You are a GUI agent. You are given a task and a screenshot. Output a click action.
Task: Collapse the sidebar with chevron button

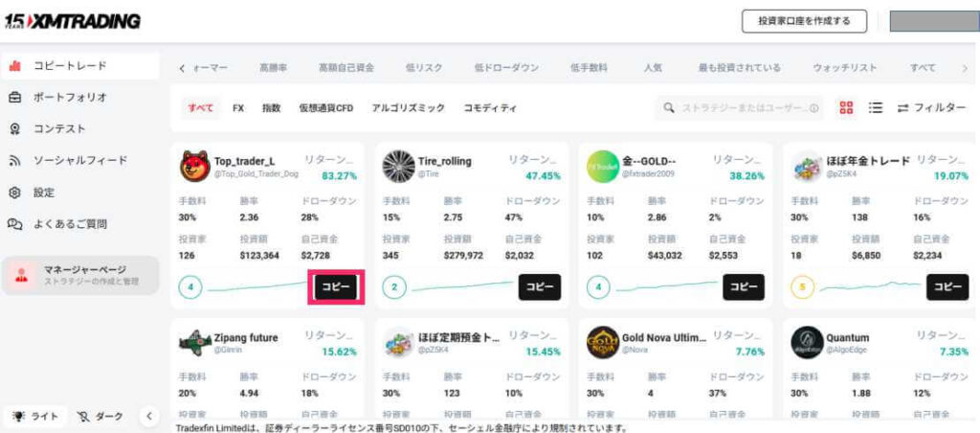pos(148,417)
